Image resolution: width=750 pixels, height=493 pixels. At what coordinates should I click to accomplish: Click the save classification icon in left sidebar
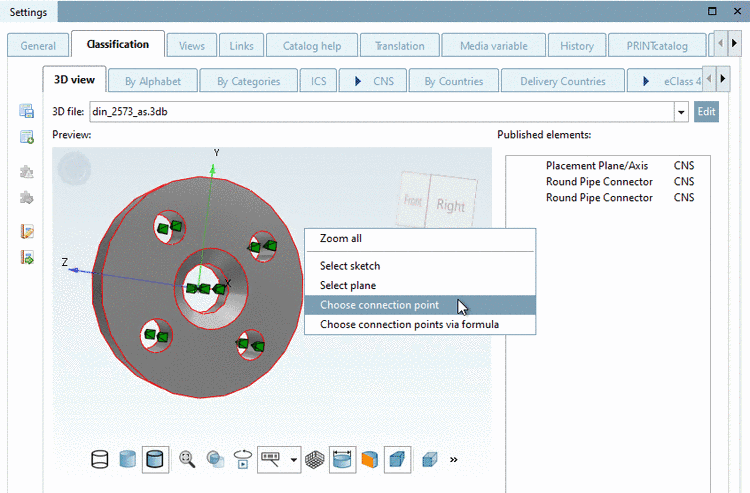pos(26,110)
